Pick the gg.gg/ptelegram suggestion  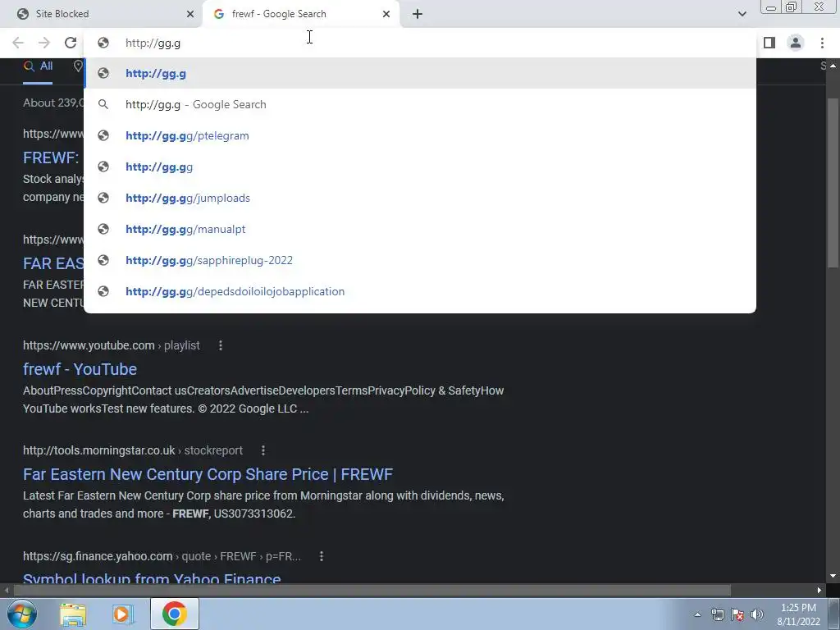pos(420,135)
